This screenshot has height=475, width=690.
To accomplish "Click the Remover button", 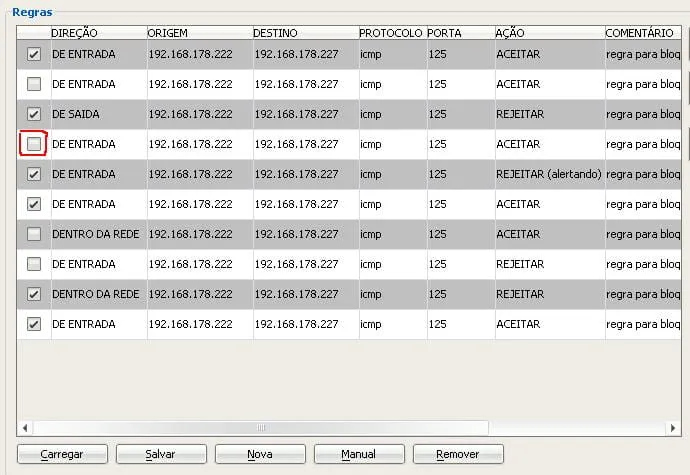I will click(458, 454).
